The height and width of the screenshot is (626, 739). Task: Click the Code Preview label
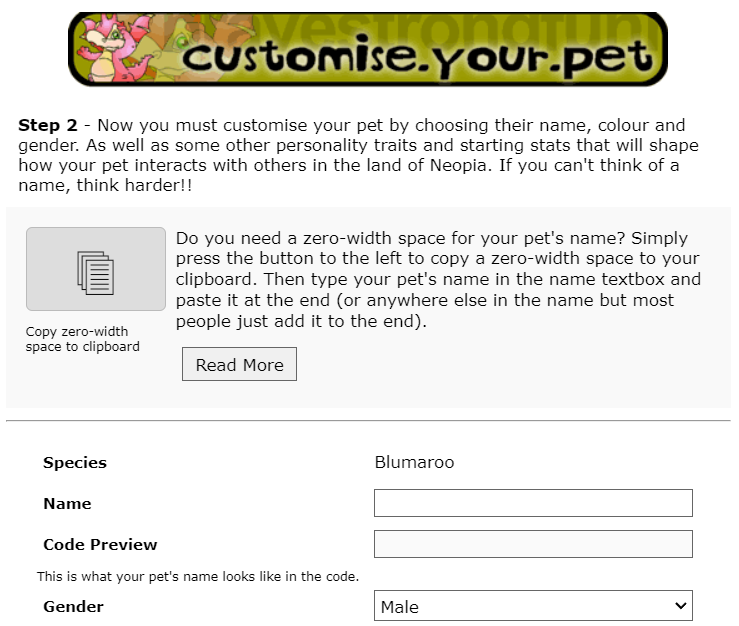pyautogui.click(x=100, y=545)
